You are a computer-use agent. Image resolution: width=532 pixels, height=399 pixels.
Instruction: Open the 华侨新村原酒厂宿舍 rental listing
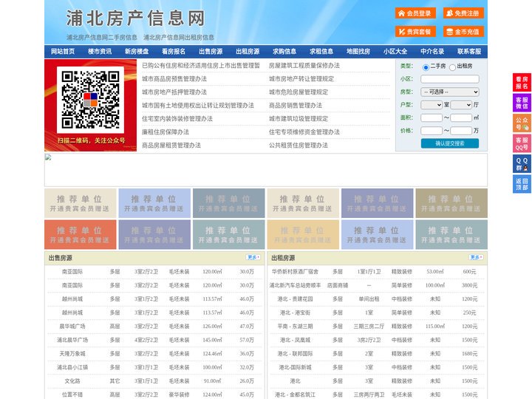pos(295,272)
